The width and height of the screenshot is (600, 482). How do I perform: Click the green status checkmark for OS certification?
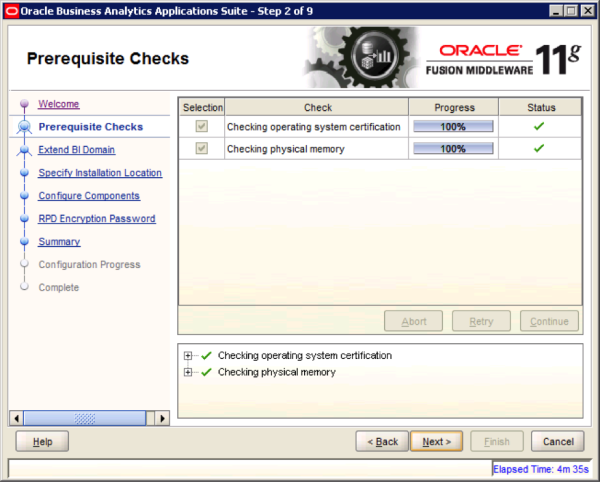point(538,127)
